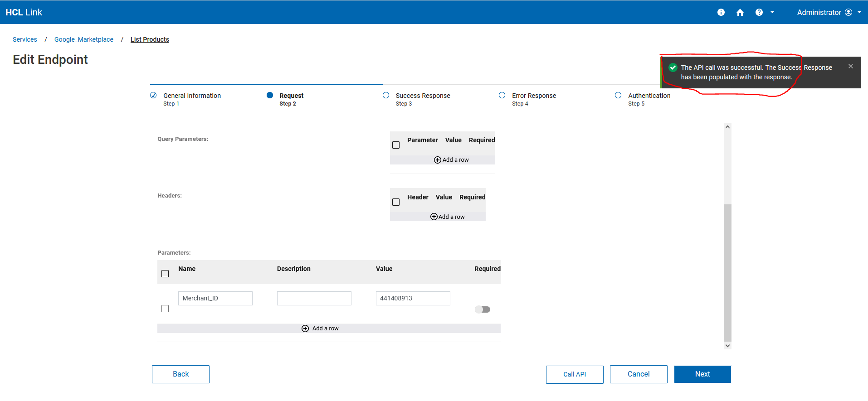The image size is (868, 401).
Task: Select all Headers checkbox
Action: [396, 202]
